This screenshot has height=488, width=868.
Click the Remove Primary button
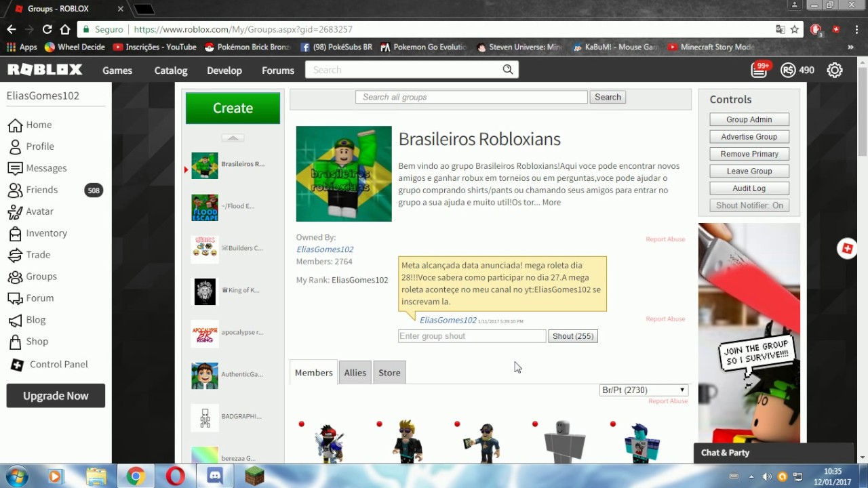coord(749,154)
